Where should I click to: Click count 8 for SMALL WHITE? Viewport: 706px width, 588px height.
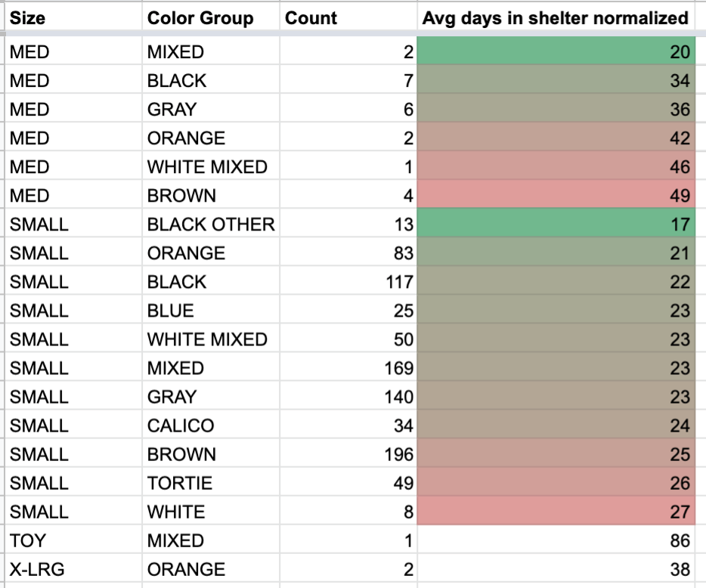pyautogui.click(x=348, y=512)
